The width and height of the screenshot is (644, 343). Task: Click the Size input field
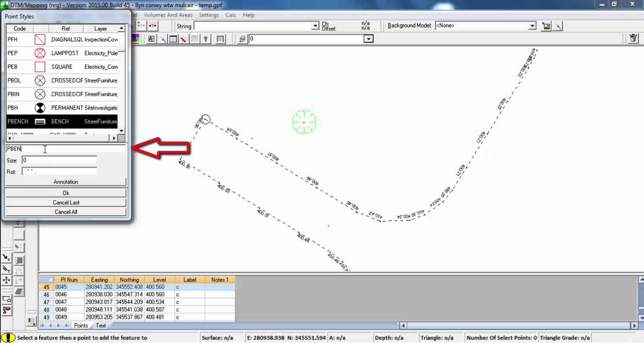click(59, 160)
